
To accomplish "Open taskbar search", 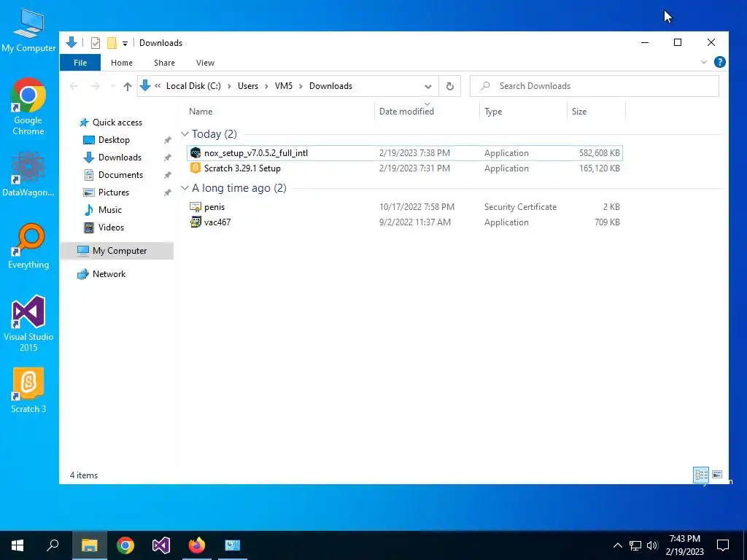I will point(53,545).
